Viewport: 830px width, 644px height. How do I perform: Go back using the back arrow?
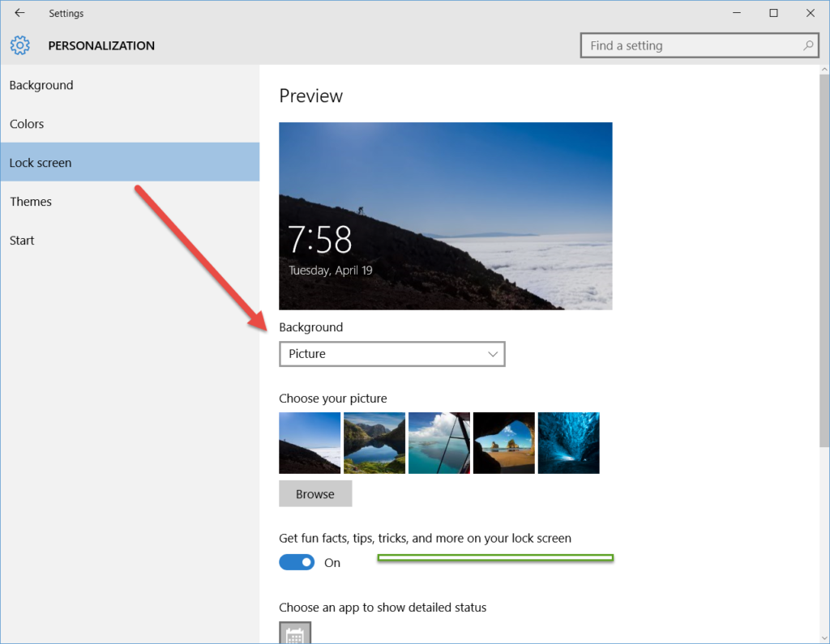pyautogui.click(x=19, y=13)
